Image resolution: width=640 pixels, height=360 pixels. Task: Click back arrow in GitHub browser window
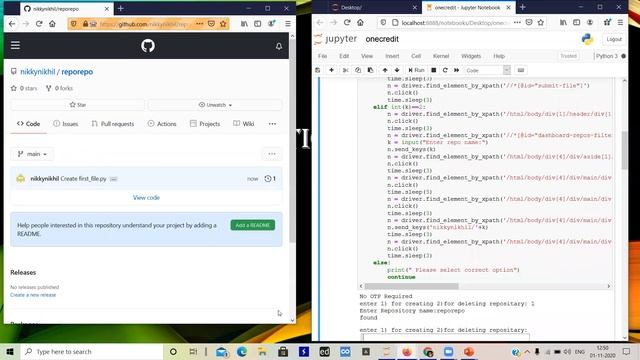click(12, 24)
